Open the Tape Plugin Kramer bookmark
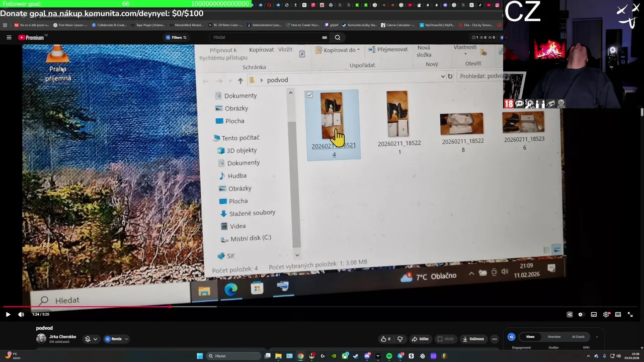644x362 pixels. click(x=147, y=25)
